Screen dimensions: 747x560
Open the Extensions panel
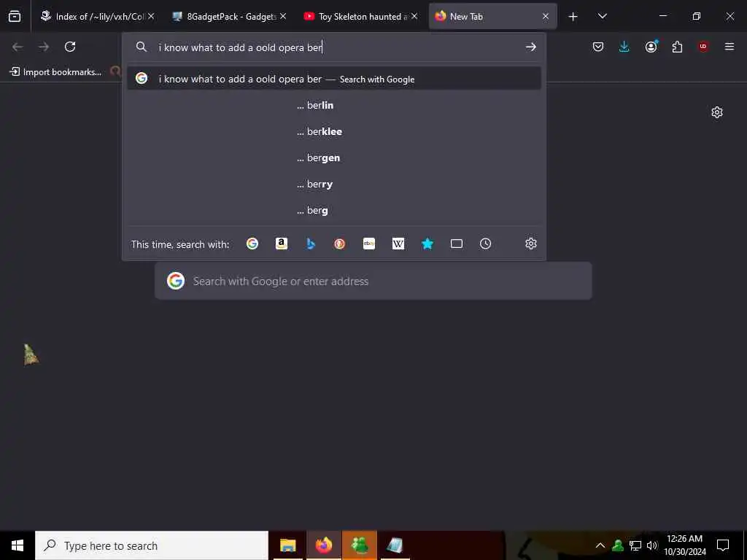[x=677, y=47]
